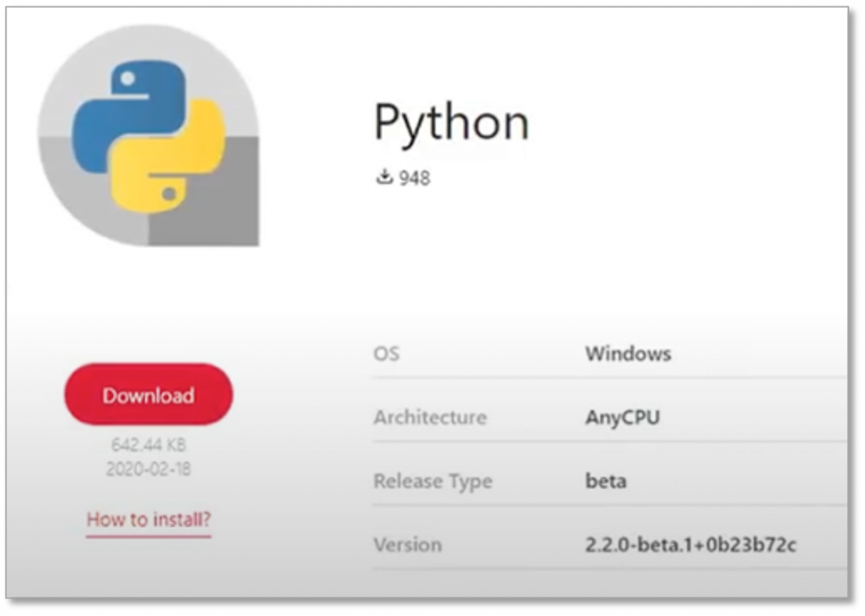This screenshot has width=865, height=616.
Task: Click the Version row label
Action: [x=407, y=544]
